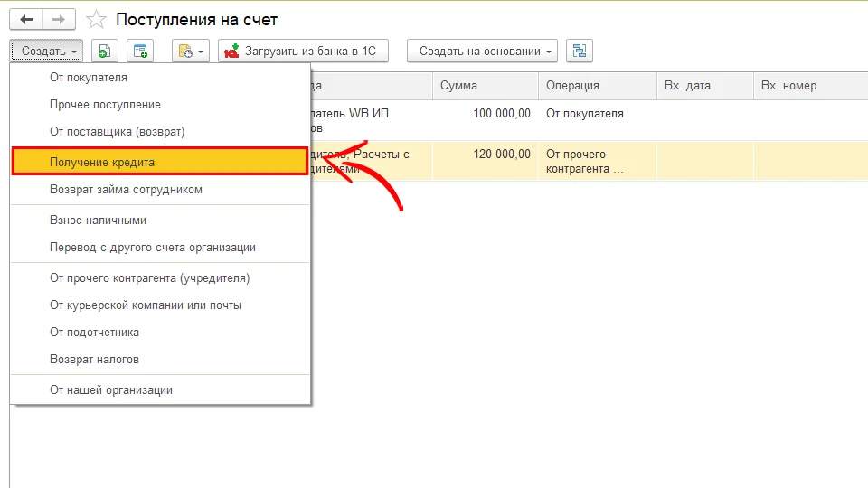868x488 pixels.
Task: Click the structure icon at toolbar end
Action: pyautogui.click(x=579, y=52)
